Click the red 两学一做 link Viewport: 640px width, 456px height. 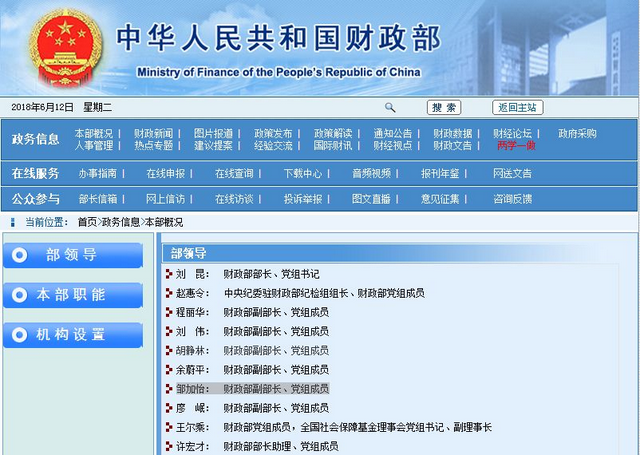pyautogui.click(x=516, y=145)
